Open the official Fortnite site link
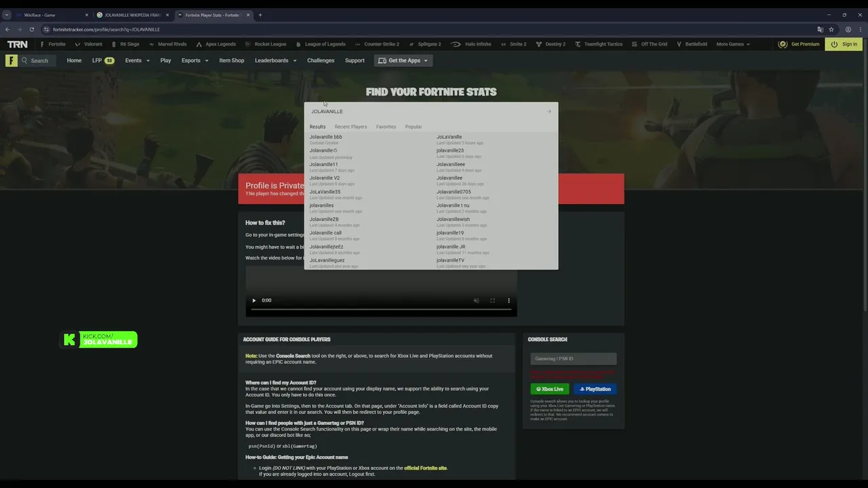 pyautogui.click(x=425, y=468)
